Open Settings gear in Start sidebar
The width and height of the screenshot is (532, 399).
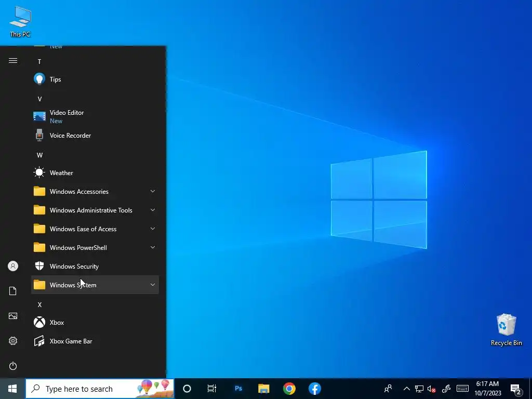(x=13, y=341)
